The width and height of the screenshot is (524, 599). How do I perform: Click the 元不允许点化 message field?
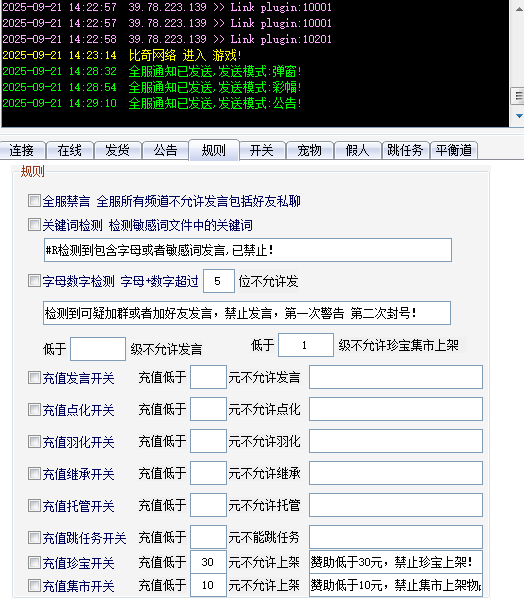coord(396,409)
